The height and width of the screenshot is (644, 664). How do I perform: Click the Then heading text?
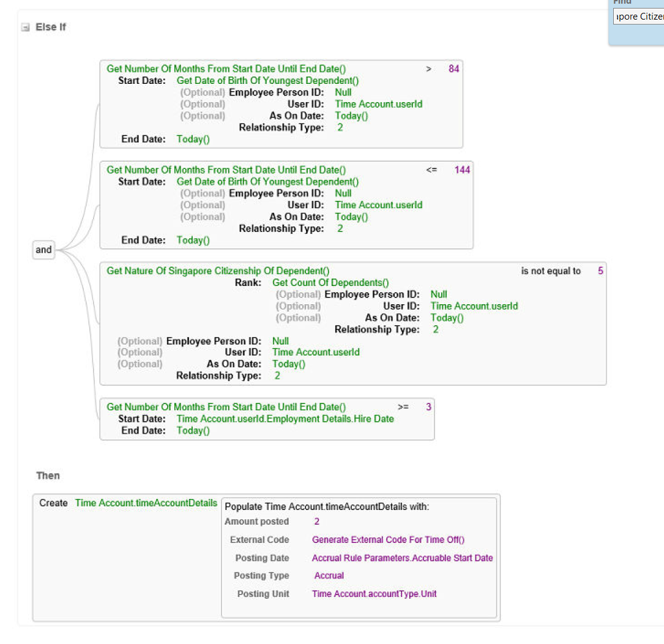pos(48,476)
